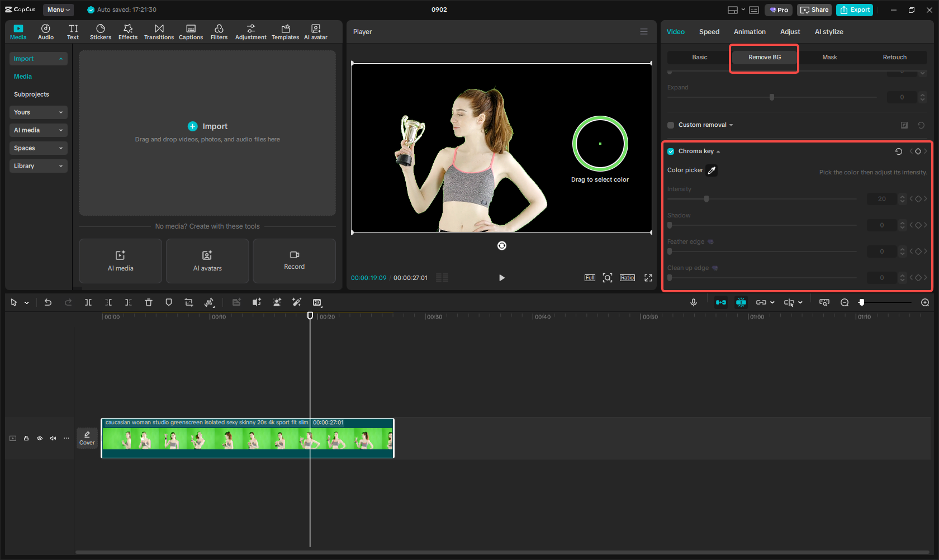
Task: Switch to the Mask tab
Action: click(829, 57)
